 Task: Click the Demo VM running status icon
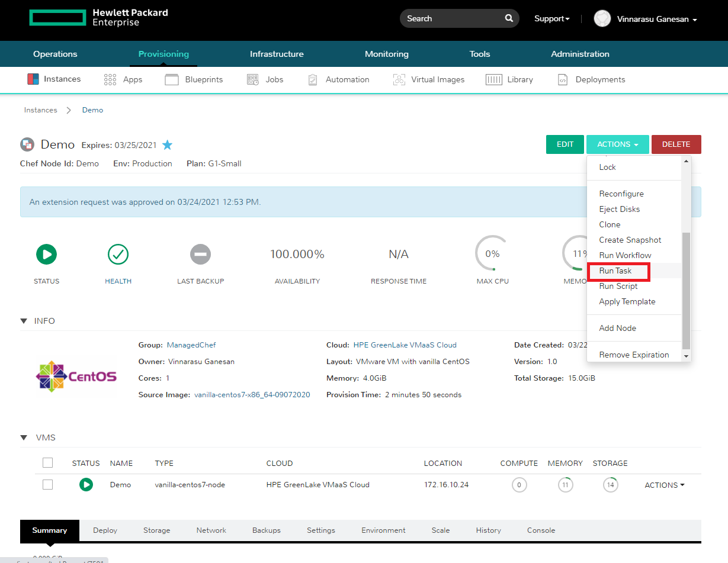86,485
